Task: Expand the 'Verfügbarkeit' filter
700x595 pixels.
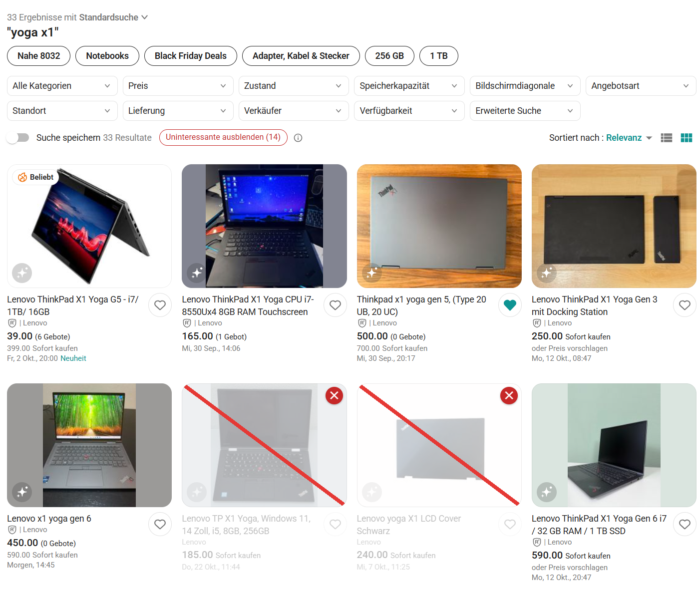Action: tap(409, 111)
